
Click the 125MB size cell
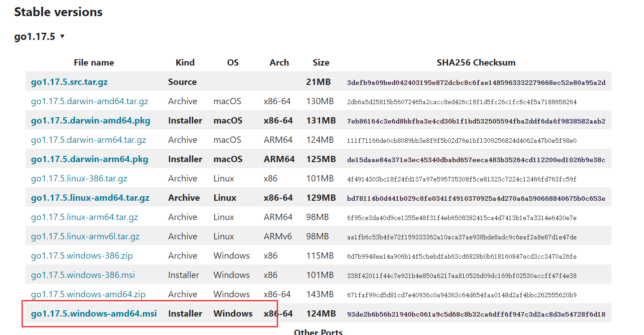tap(321, 159)
